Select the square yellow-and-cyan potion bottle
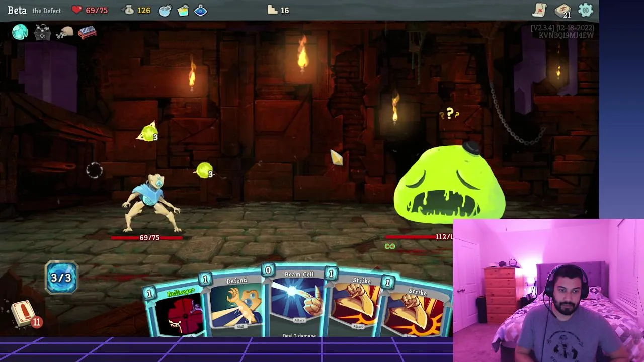 (183, 10)
